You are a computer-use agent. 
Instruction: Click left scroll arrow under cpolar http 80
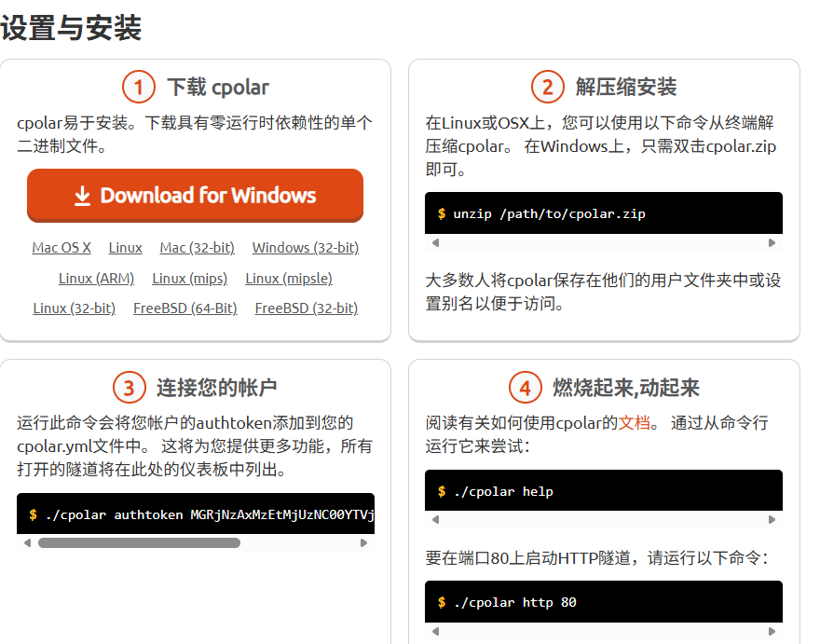(436, 631)
